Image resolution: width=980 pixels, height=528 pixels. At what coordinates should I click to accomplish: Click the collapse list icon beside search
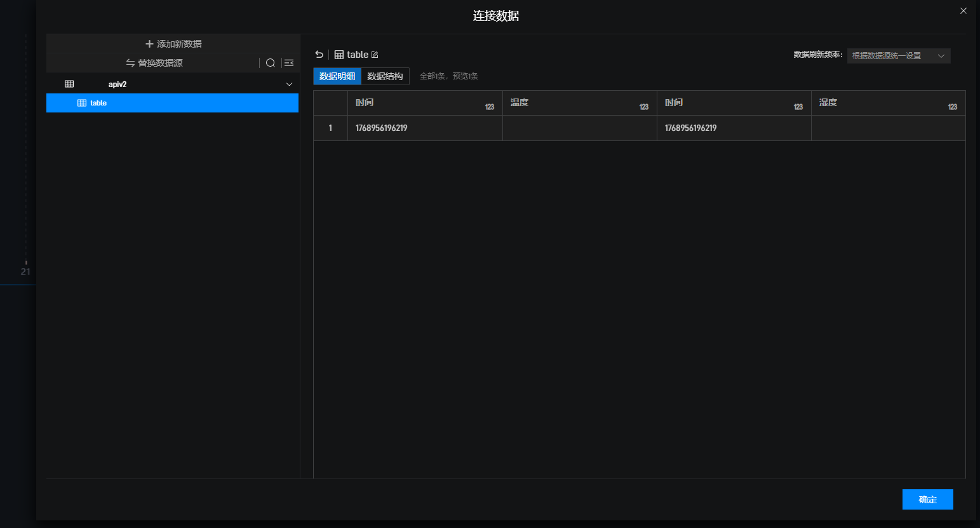(289, 63)
